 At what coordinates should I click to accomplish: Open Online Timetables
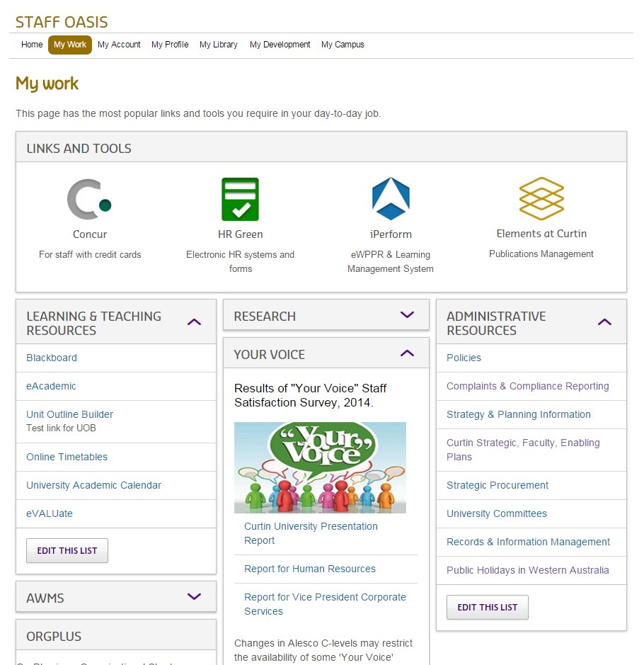[x=66, y=457]
